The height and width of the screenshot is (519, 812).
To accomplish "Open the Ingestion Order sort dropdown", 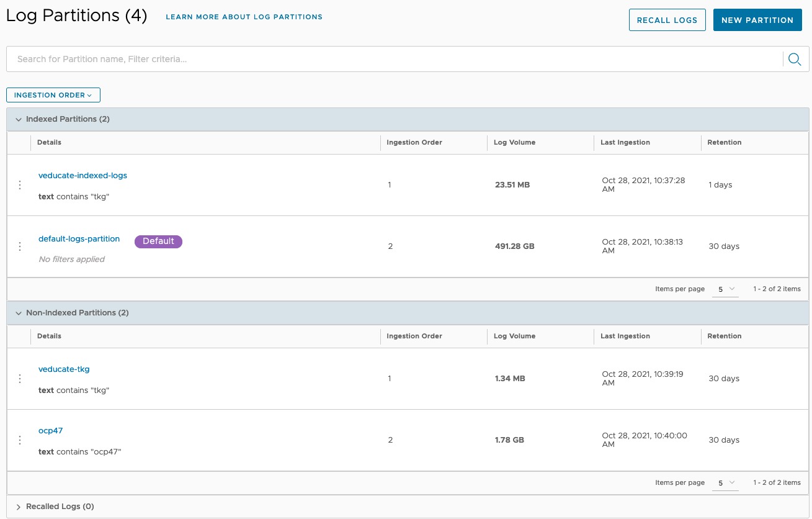I will [x=53, y=95].
